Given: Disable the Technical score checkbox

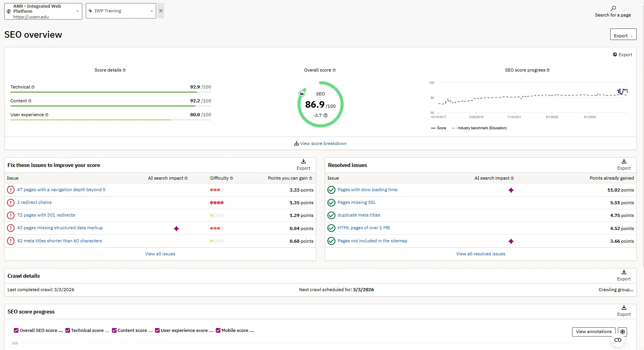Looking at the screenshot, I should pyautogui.click(x=67, y=330).
